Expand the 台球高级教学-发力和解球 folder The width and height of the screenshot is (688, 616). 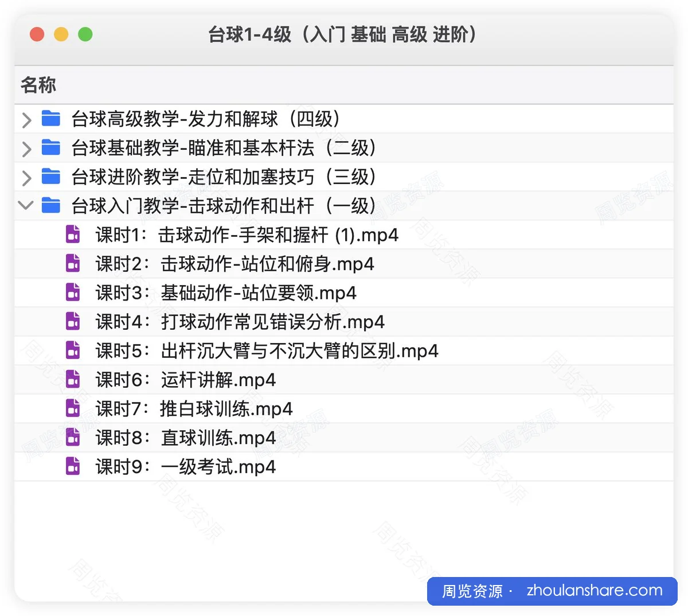pos(26,120)
